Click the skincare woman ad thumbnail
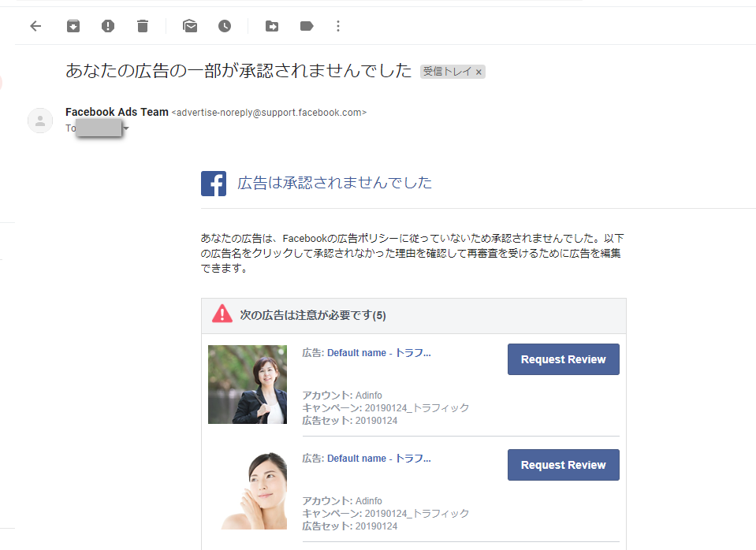The width and height of the screenshot is (756, 550). click(248, 490)
